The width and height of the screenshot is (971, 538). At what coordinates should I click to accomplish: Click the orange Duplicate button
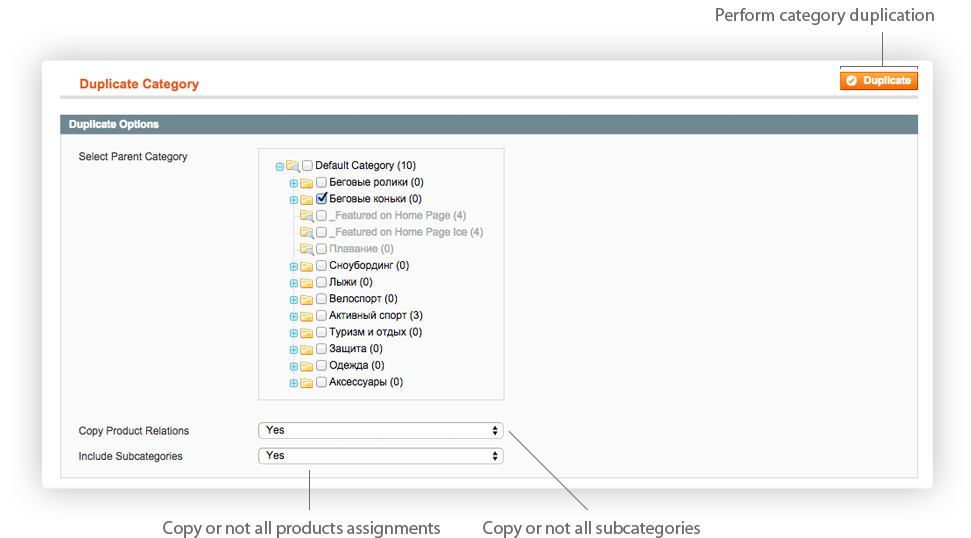click(879, 80)
